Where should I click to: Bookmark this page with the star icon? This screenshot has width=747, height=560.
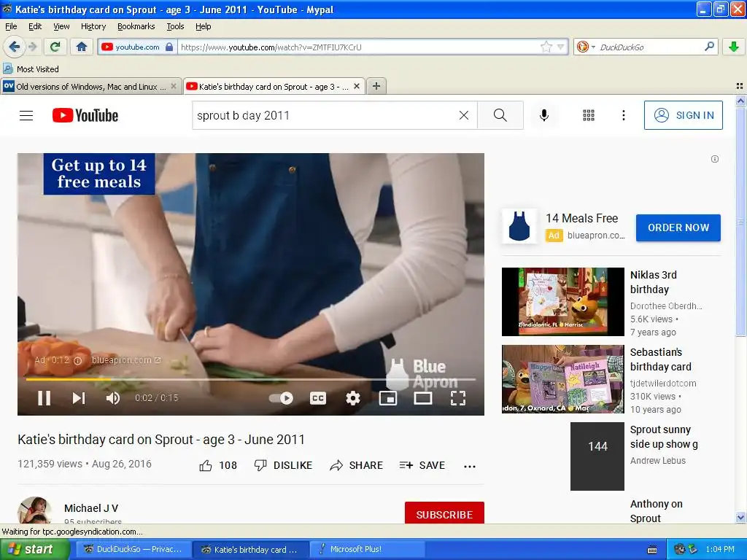pos(546,47)
